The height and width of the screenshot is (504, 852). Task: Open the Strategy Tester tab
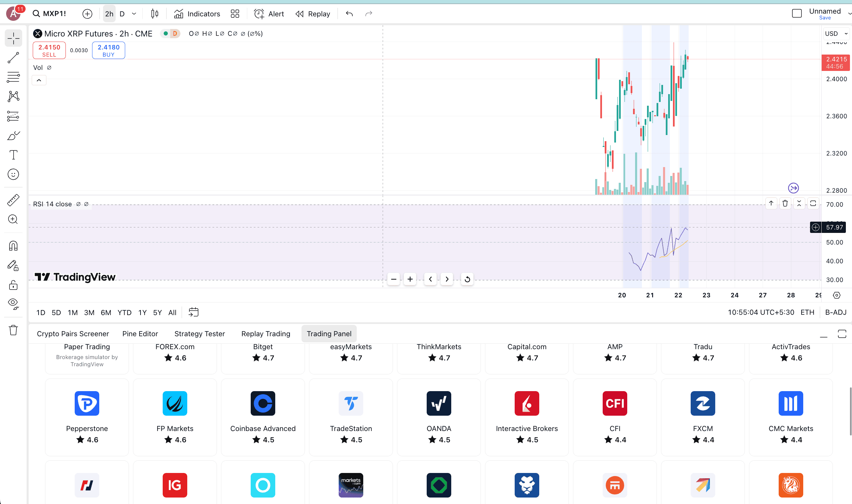coord(200,333)
